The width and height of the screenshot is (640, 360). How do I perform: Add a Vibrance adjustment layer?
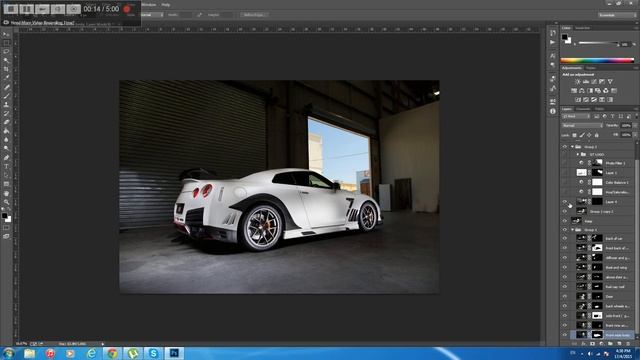[610, 82]
